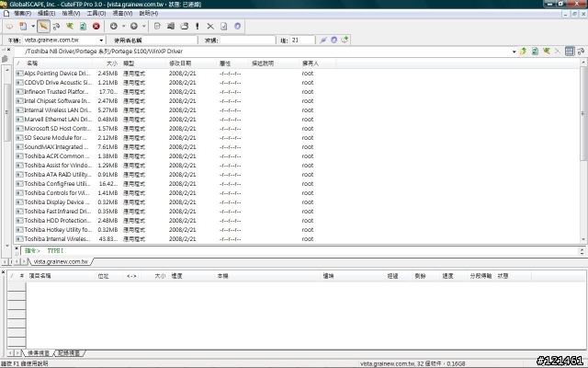Click the add-to-site-manager icon with green plus
Screen dimensions: 588x368
tap(345, 40)
